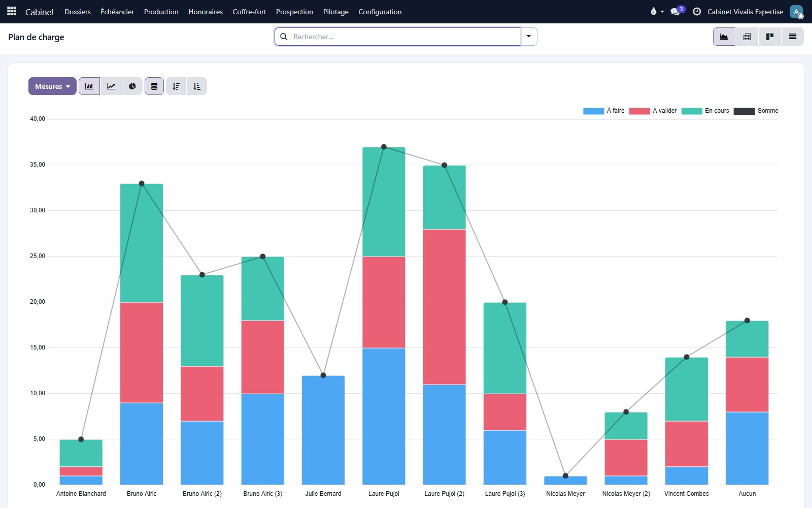Click the red segment of Laure Pujol (2) bar

tap(444, 307)
